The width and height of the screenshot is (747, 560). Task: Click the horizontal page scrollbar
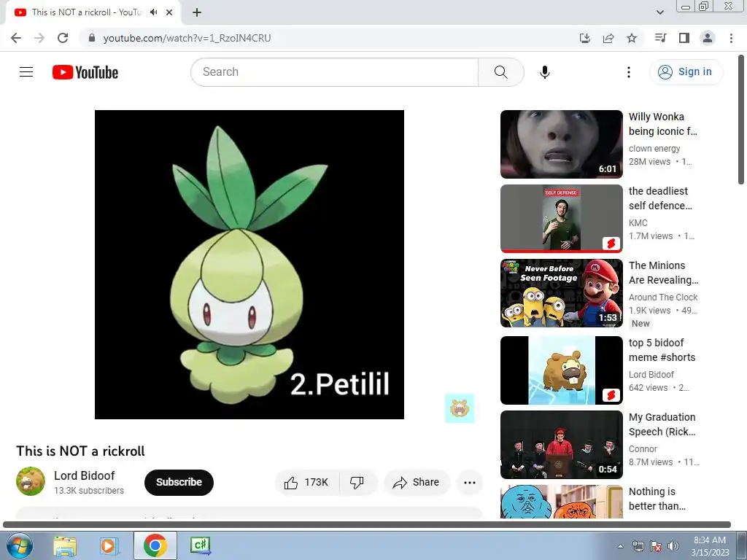[x=367, y=525]
